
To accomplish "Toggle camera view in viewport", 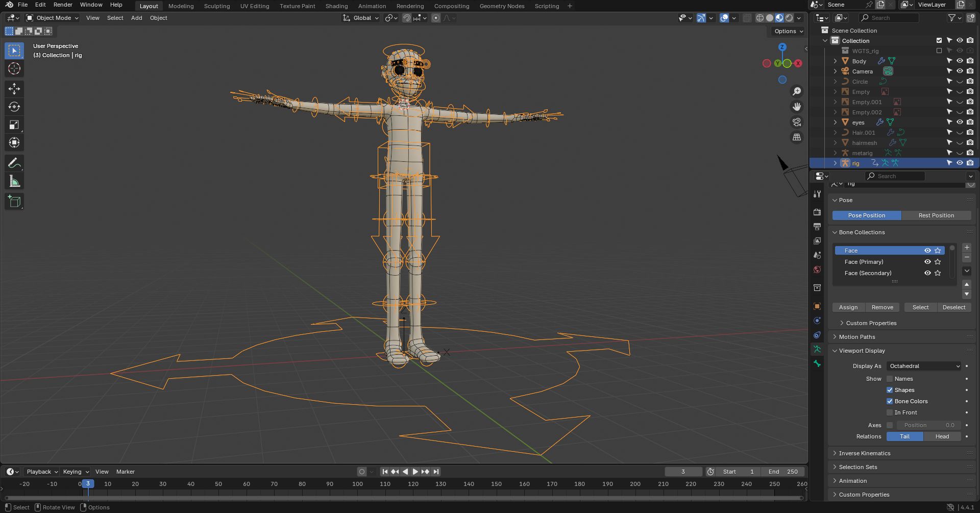I will point(796,122).
